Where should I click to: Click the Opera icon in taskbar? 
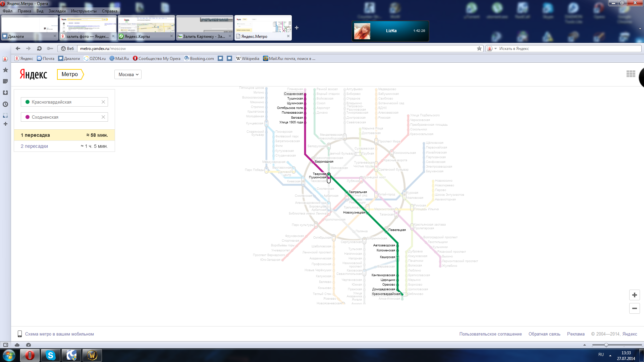click(x=30, y=355)
